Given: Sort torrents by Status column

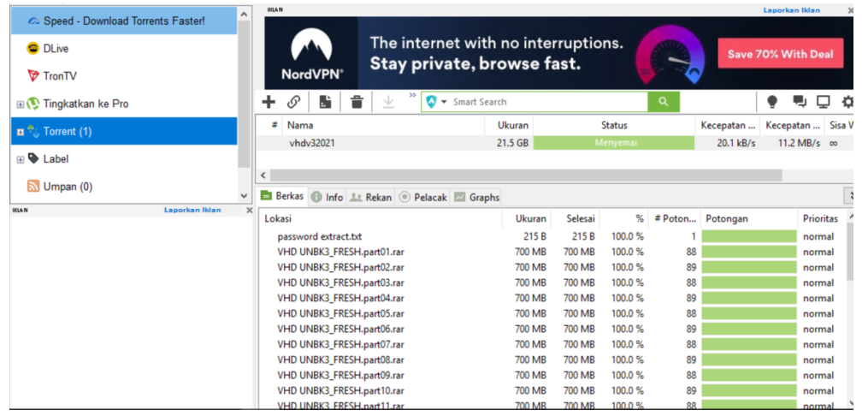Looking at the screenshot, I should click(614, 125).
